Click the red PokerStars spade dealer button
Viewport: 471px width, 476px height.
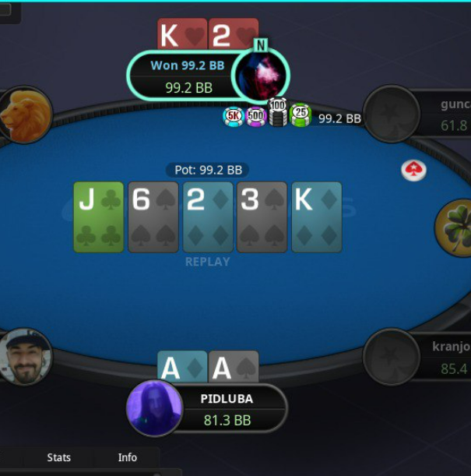(x=413, y=171)
